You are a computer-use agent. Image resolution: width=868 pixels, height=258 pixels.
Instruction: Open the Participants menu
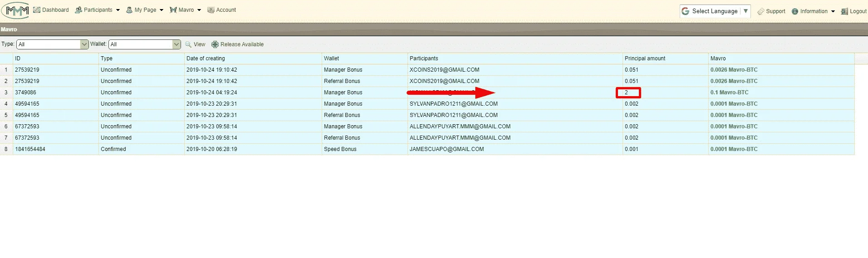coord(98,10)
